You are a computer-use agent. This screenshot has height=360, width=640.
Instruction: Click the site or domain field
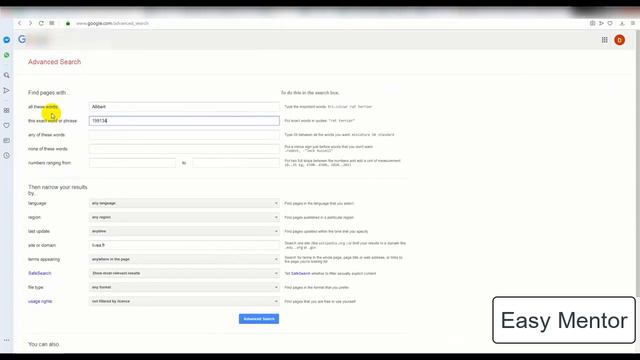point(184,245)
